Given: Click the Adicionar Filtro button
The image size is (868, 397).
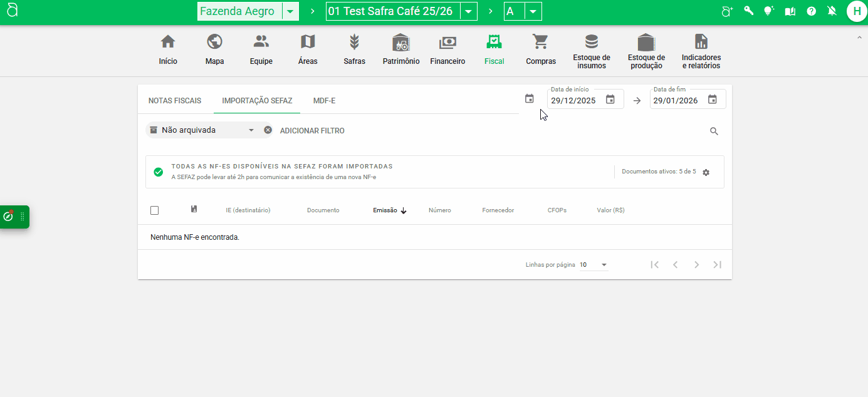Looking at the screenshot, I should tap(312, 131).
